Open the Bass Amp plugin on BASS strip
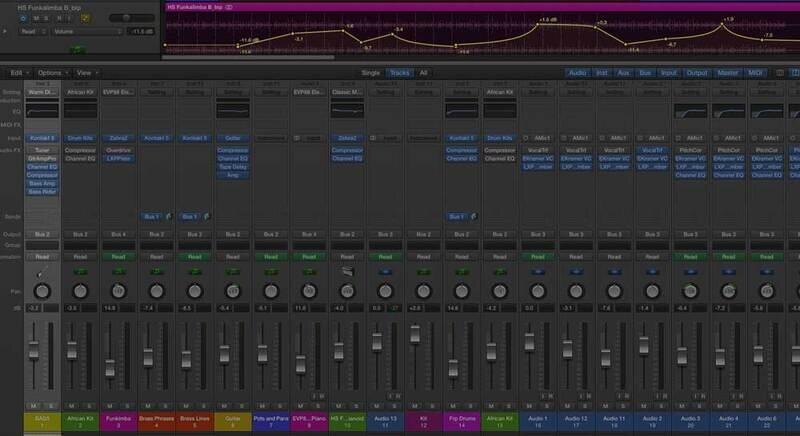This screenshot has height=436, width=800. point(42,184)
